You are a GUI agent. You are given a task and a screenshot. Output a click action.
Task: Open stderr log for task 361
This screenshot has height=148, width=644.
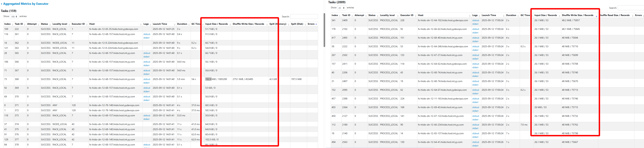[146, 38]
